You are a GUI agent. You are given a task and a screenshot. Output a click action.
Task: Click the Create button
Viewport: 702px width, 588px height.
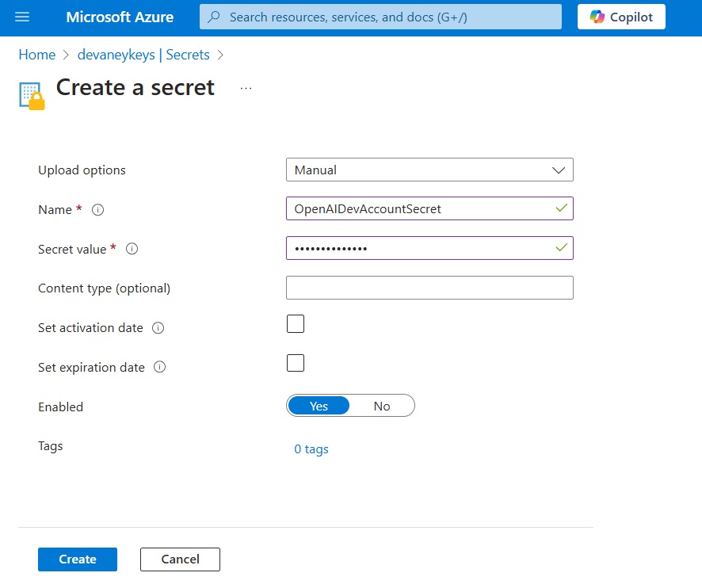(x=78, y=559)
